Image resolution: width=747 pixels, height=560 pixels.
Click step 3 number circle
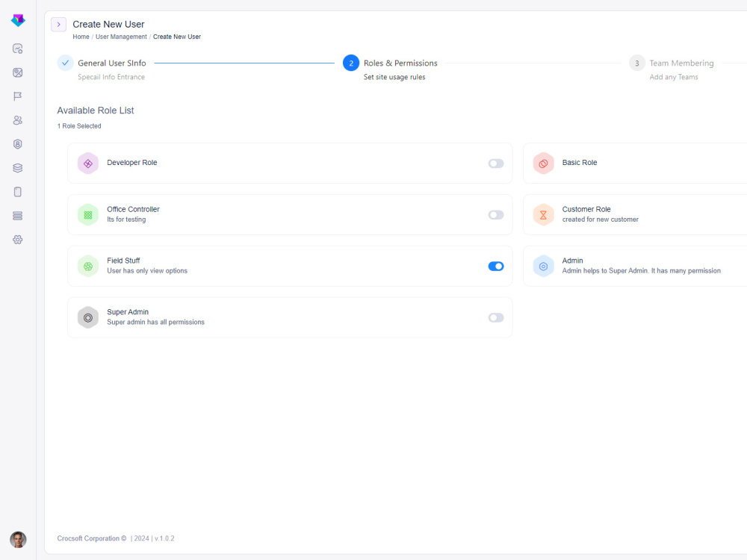coord(637,63)
